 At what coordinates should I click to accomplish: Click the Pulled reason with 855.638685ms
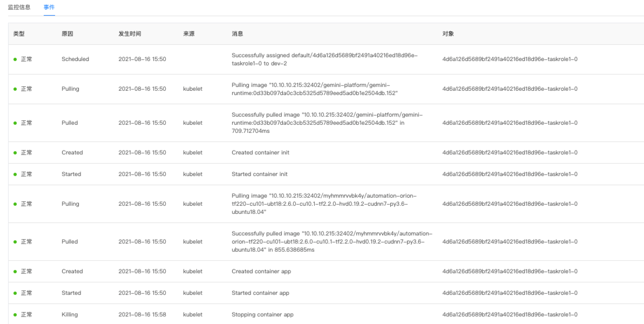click(x=70, y=242)
